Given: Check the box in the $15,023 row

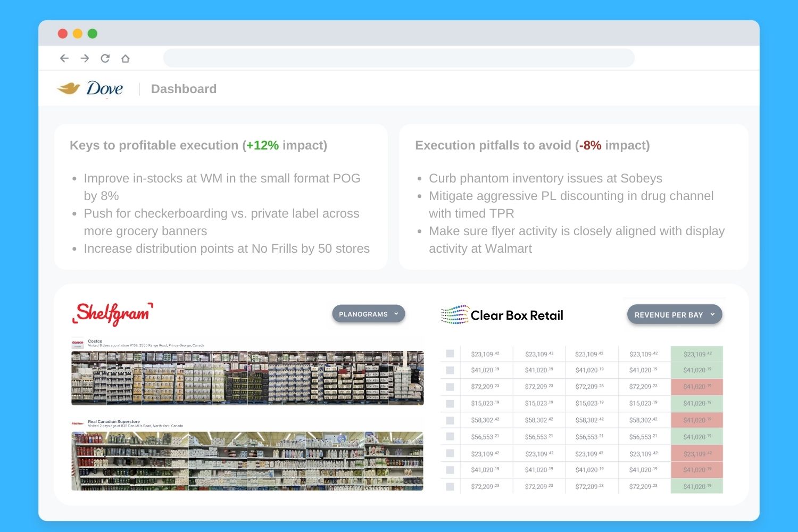Looking at the screenshot, I should [x=450, y=404].
